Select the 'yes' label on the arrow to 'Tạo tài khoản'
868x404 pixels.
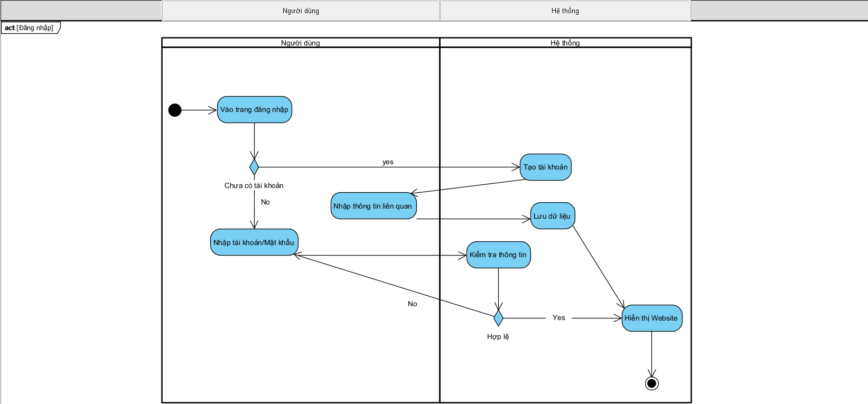(x=388, y=162)
